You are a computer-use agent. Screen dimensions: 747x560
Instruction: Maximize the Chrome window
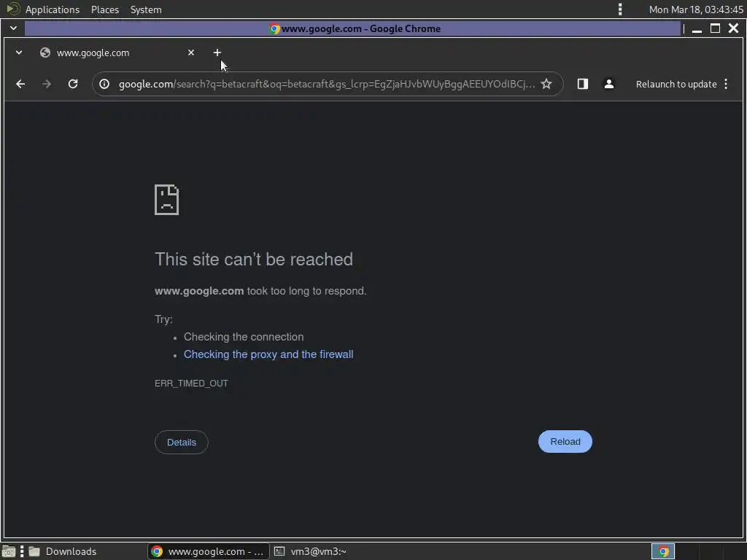(x=715, y=28)
